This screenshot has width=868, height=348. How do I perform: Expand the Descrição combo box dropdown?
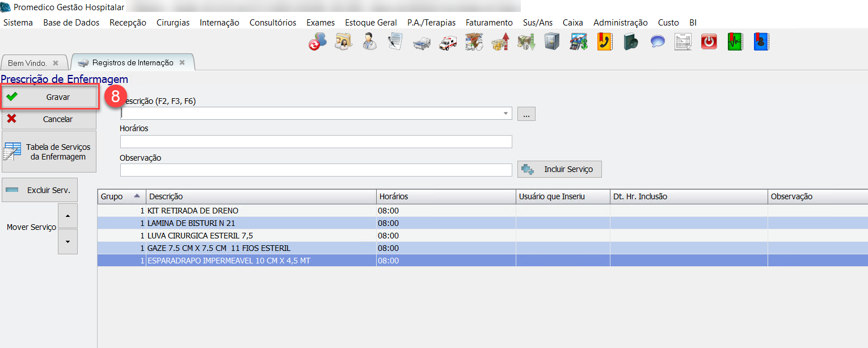point(505,114)
